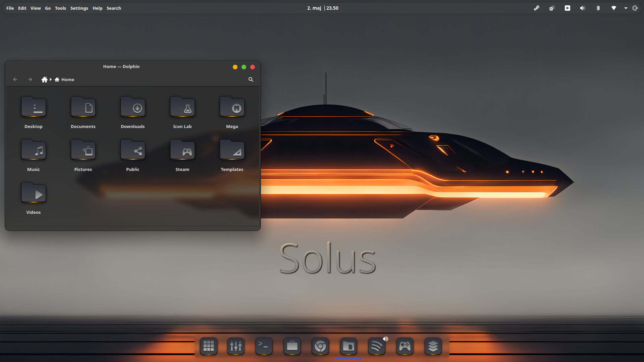Open Spotify from the dock
The height and width of the screenshot is (362, 644).
click(x=376, y=347)
